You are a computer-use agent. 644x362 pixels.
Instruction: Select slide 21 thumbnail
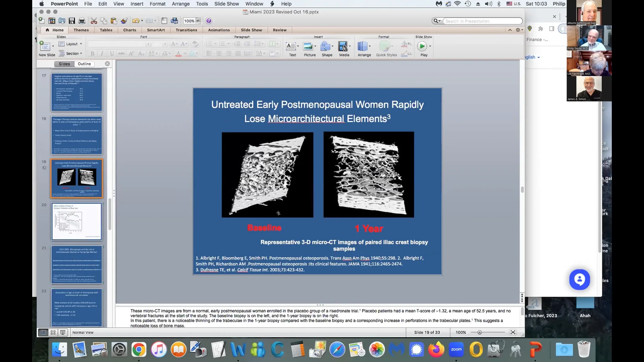(x=76, y=265)
